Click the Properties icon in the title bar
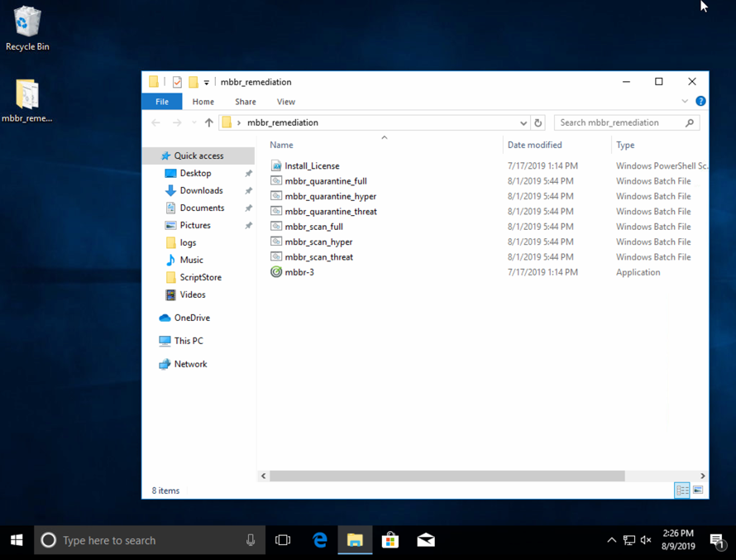Screen dimensions: 736x560 (x=177, y=82)
